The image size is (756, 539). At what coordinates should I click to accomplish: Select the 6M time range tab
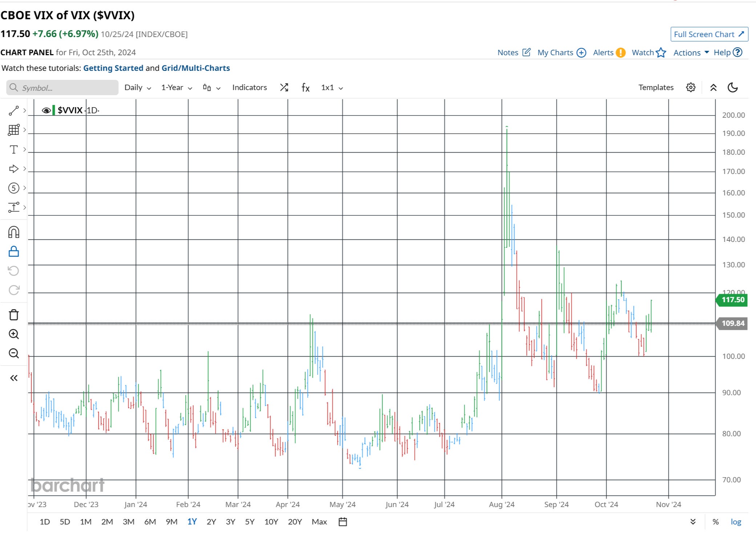point(150,522)
